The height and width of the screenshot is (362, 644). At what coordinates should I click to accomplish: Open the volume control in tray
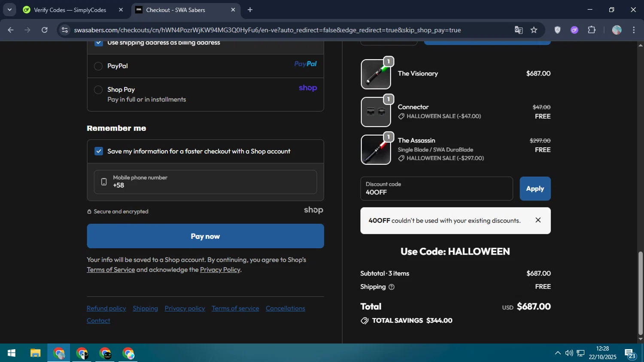569,353
